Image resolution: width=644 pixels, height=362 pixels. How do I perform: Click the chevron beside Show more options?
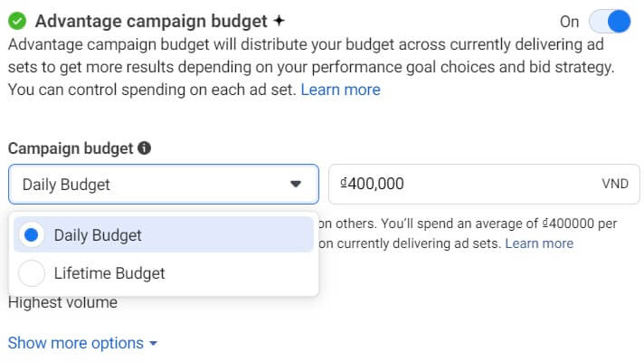[153, 344]
